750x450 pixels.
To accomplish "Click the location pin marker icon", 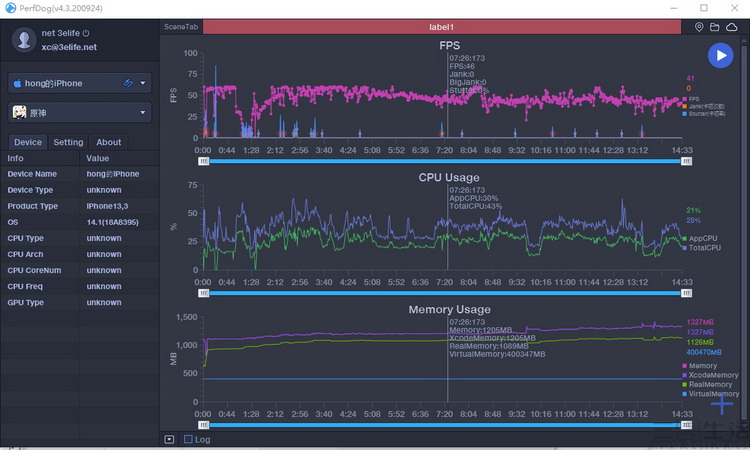I will [x=699, y=27].
